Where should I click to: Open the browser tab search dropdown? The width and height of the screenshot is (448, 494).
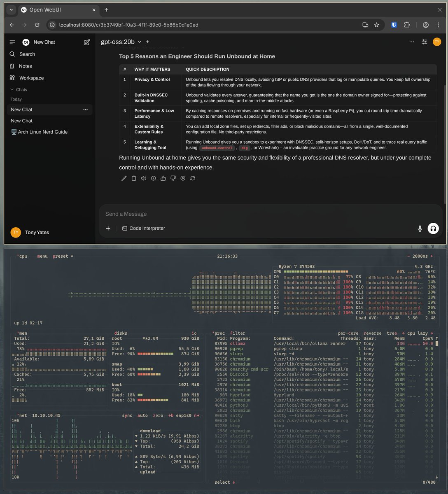coord(11,10)
